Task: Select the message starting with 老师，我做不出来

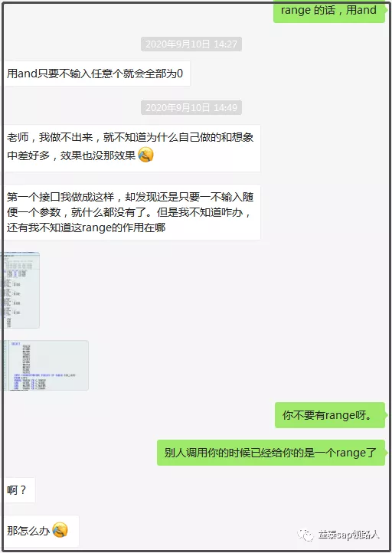Action: pyautogui.click(x=132, y=148)
